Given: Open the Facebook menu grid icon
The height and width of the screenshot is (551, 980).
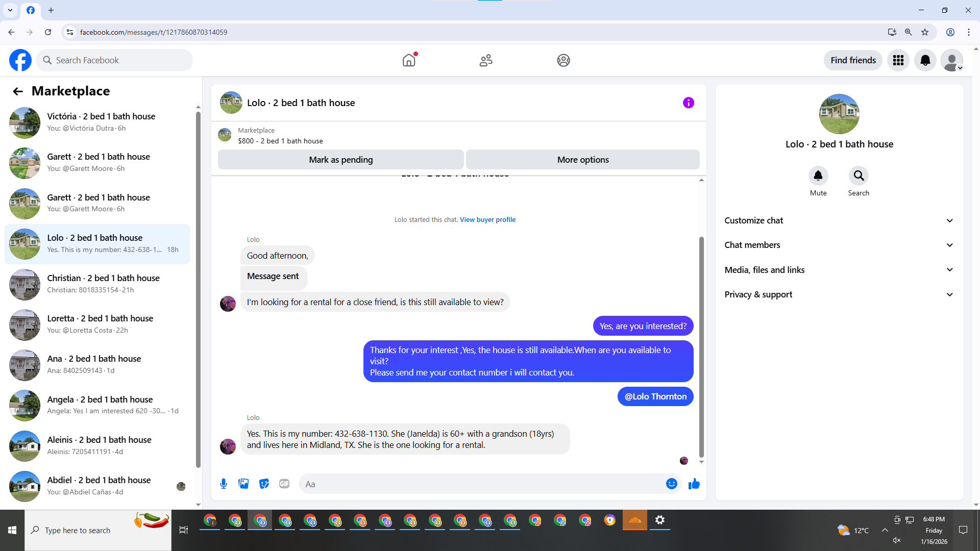Looking at the screenshot, I should click(898, 60).
